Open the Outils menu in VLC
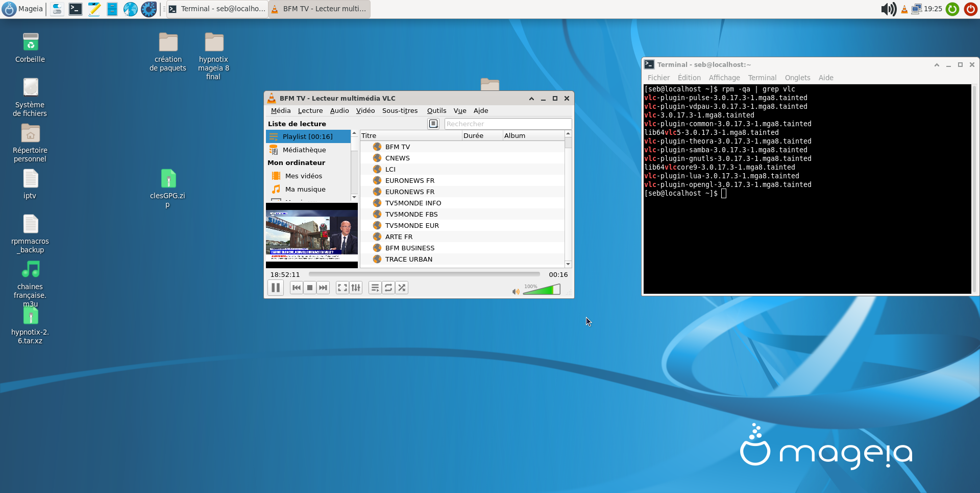Image resolution: width=980 pixels, height=493 pixels. (436, 110)
